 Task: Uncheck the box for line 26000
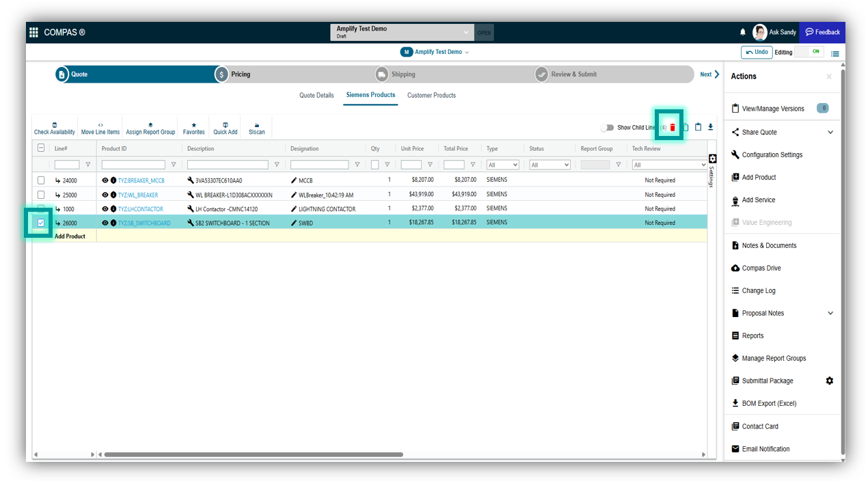41,223
